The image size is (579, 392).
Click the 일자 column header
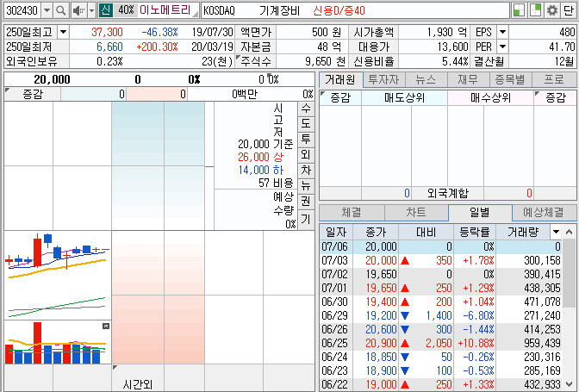click(336, 232)
